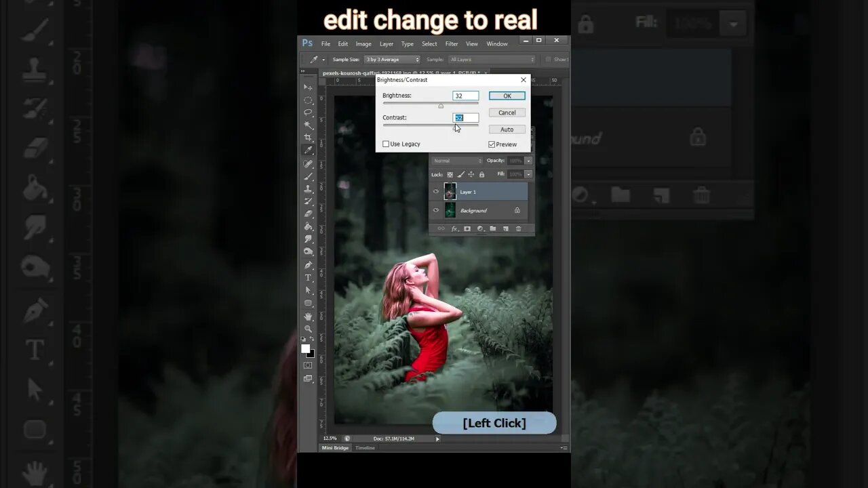Click the foreground color swatch
The image size is (868, 488).
tap(306, 349)
